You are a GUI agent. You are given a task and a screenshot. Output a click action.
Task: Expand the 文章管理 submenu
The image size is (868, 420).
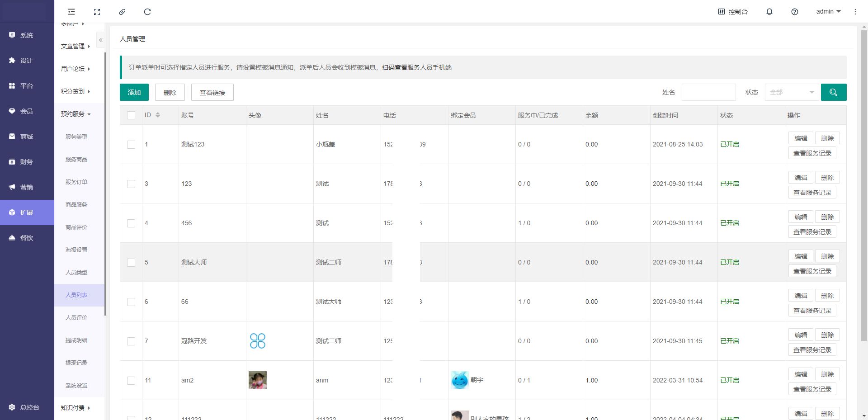(x=75, y=46)
